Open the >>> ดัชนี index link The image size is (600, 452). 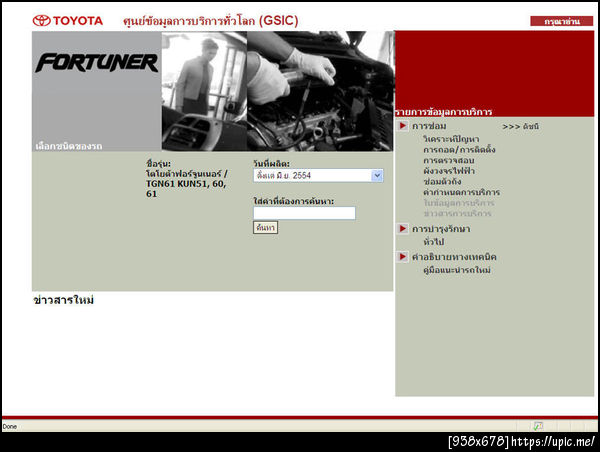(x=520, y=126)
